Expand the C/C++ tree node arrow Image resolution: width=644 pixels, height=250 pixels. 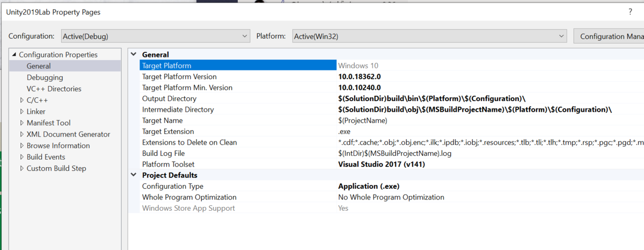pyautogui.click(x=22, y=100)
